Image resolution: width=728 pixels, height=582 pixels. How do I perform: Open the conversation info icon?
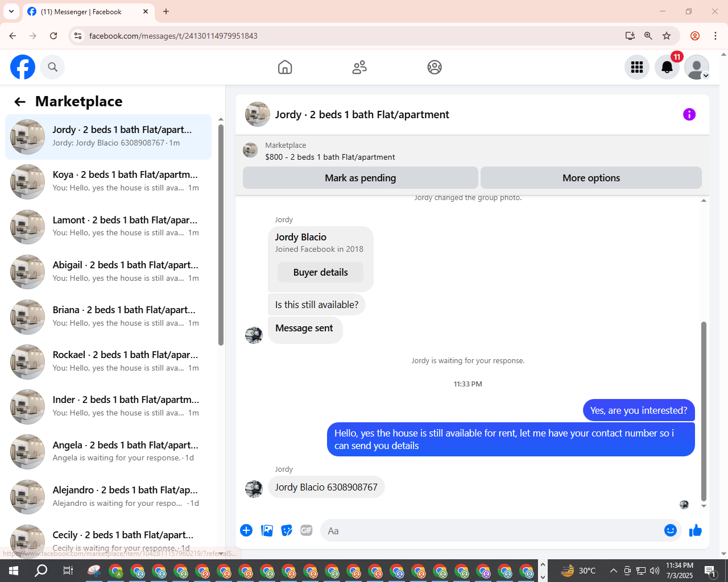(689, 114)
